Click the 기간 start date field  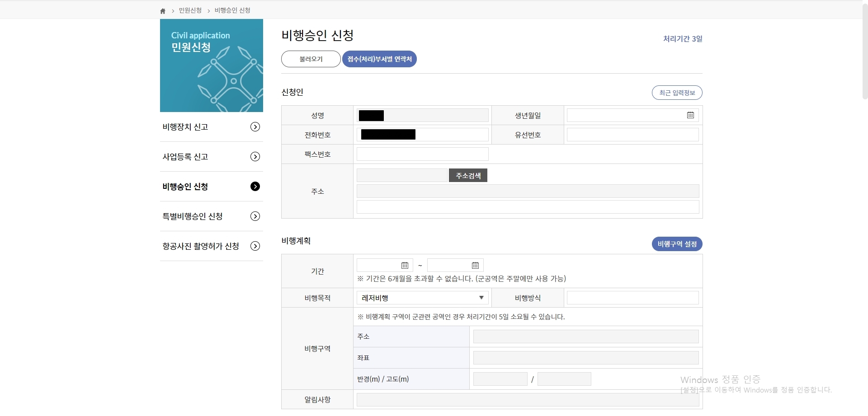[385, 265]
